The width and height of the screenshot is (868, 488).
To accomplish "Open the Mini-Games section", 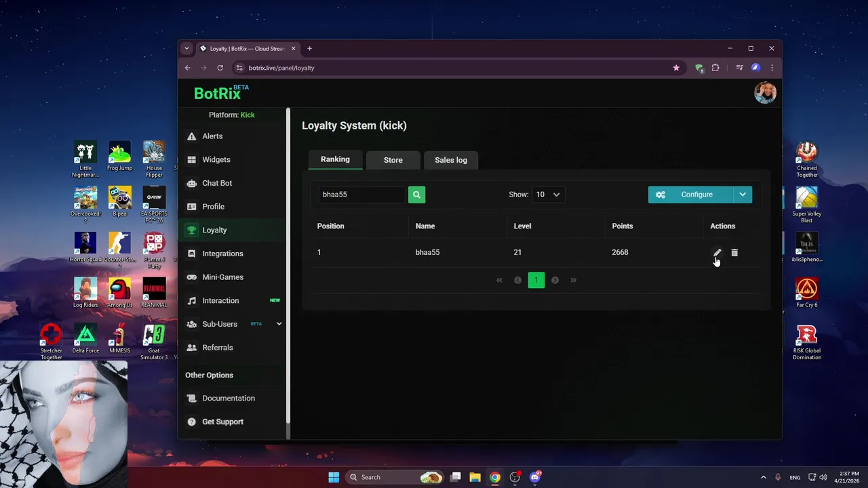I will point(233,277).
